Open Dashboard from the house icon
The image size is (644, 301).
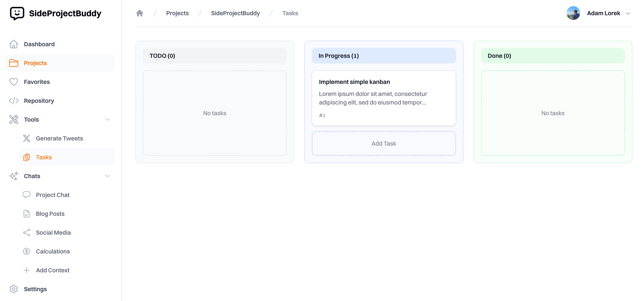[x=14, y=44]
